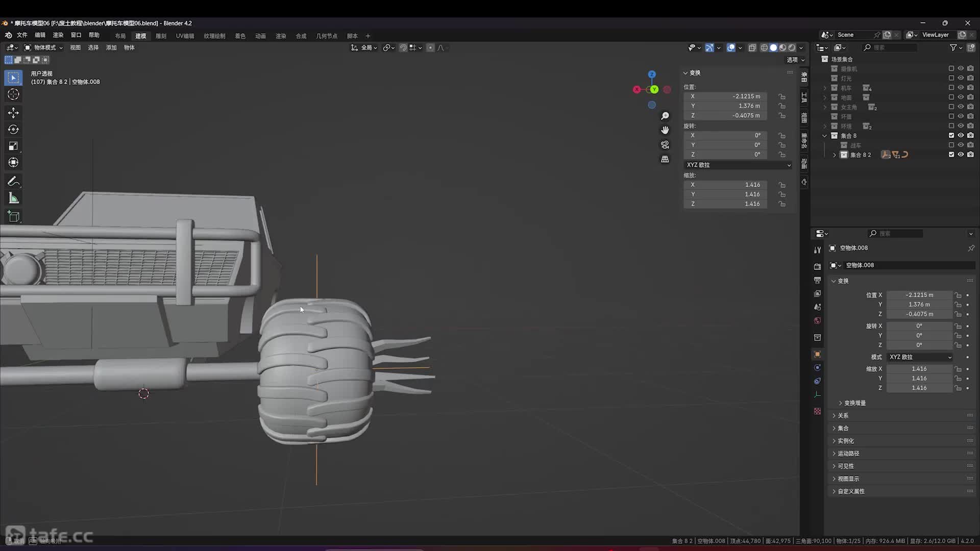Pin the 空物体.008 properties panel

click(971, 248)
